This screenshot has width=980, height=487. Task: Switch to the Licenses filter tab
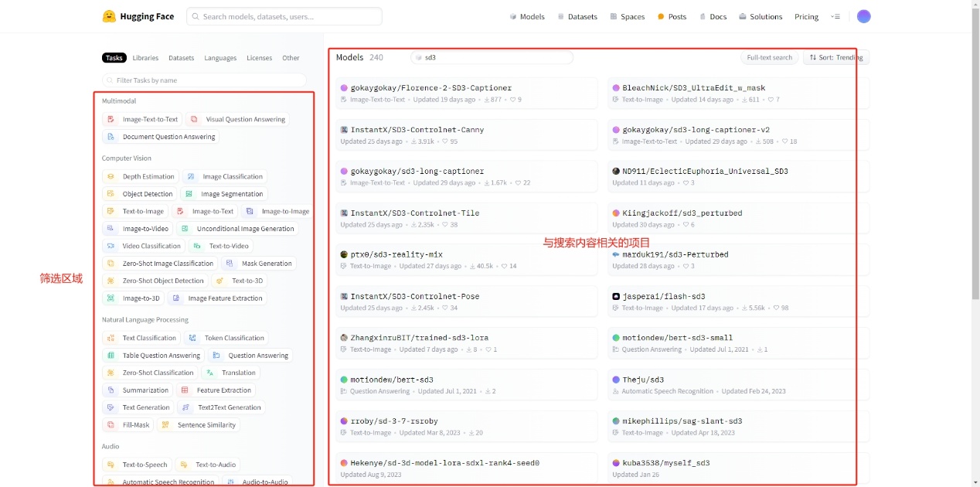point(259,58)
